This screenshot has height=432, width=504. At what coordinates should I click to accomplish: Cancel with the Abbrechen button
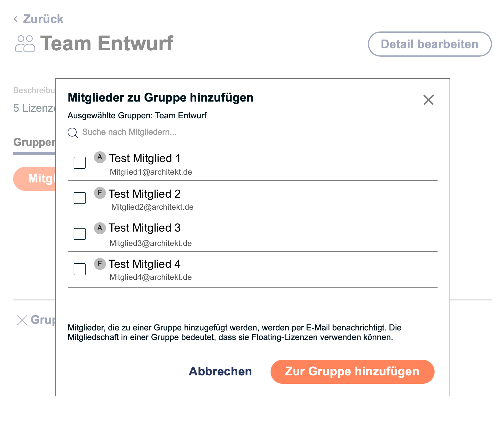[220, 371]
